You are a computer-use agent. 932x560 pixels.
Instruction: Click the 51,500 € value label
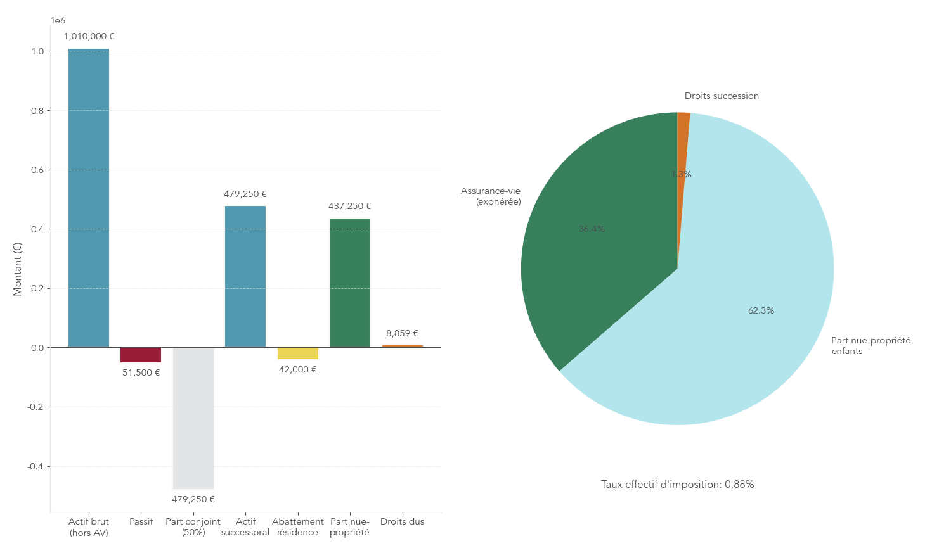coord(141,373)
